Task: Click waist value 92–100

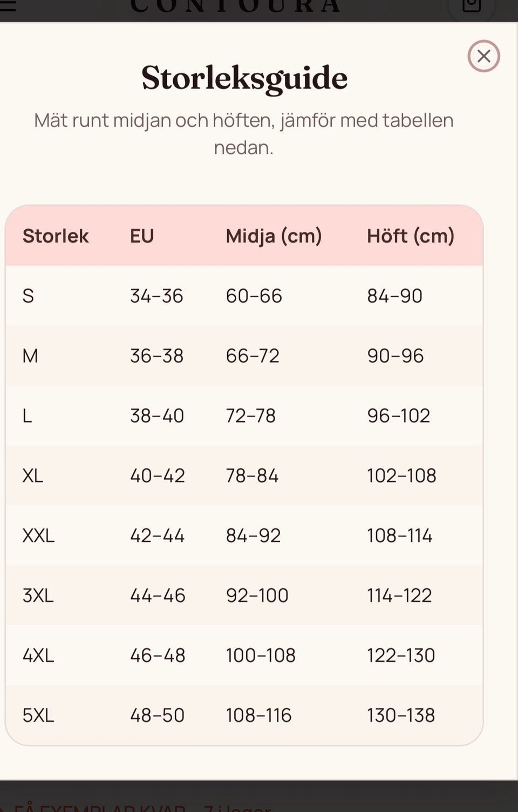Action: [257, 595]
